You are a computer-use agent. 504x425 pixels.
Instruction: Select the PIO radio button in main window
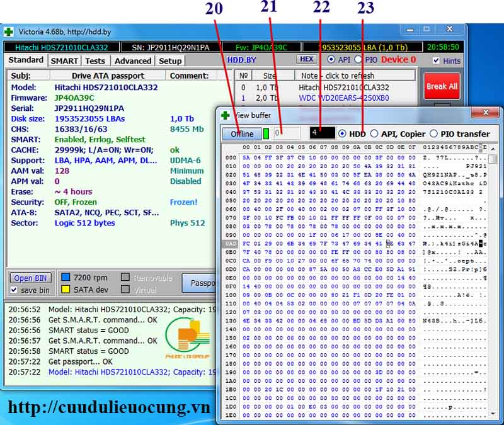click(x=358, y=59)
